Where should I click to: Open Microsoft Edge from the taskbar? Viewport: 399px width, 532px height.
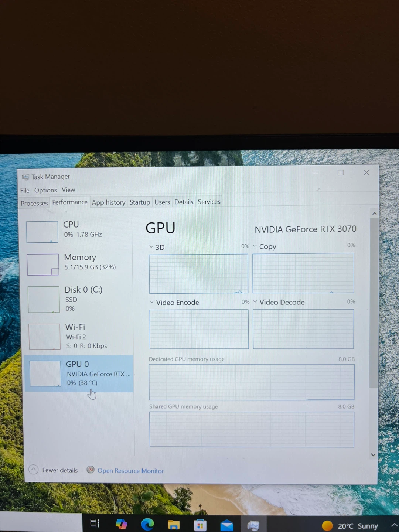(x=148, y=524)
